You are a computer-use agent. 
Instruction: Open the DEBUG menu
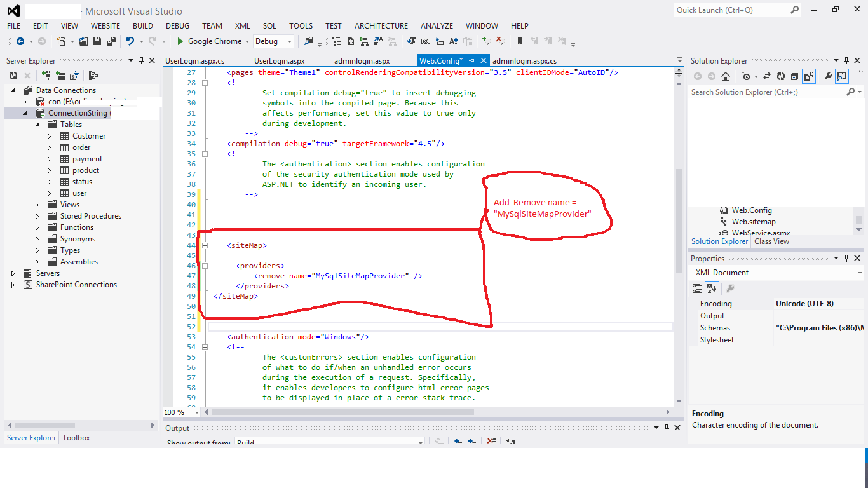pos(177,26)
